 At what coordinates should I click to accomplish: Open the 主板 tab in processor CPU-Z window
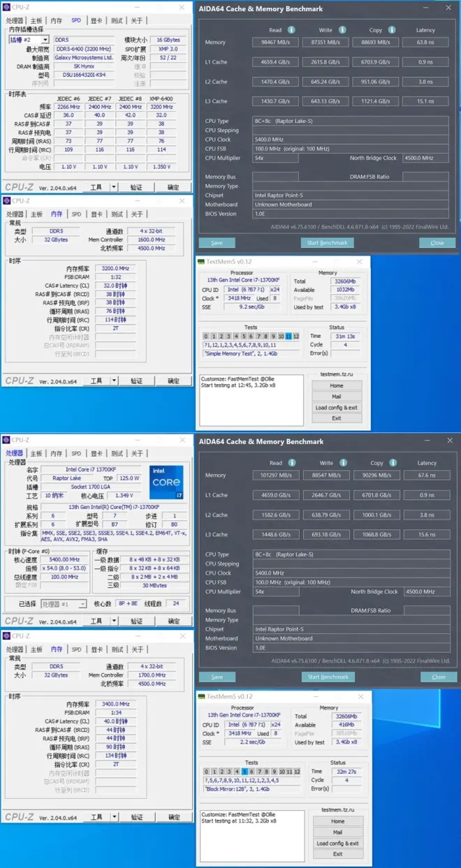36,454
